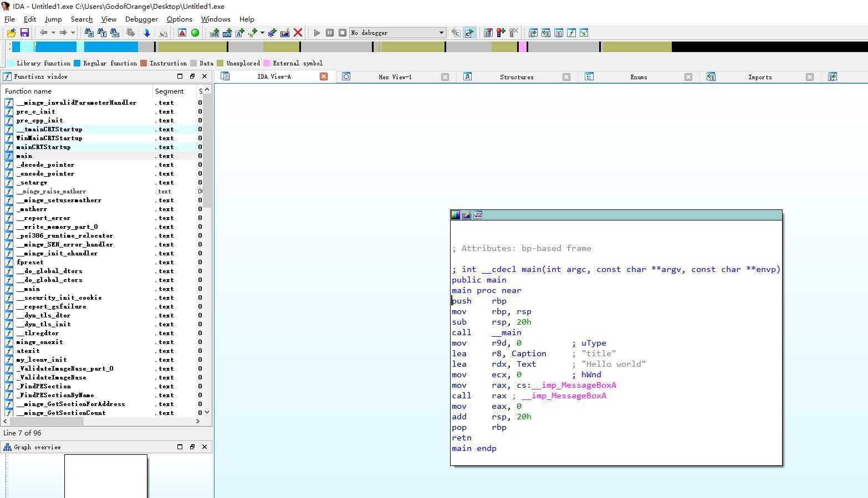The width and height of the screenshot is (868, 498).
Task: Click the graph node color icon
Action: [456, 215]
